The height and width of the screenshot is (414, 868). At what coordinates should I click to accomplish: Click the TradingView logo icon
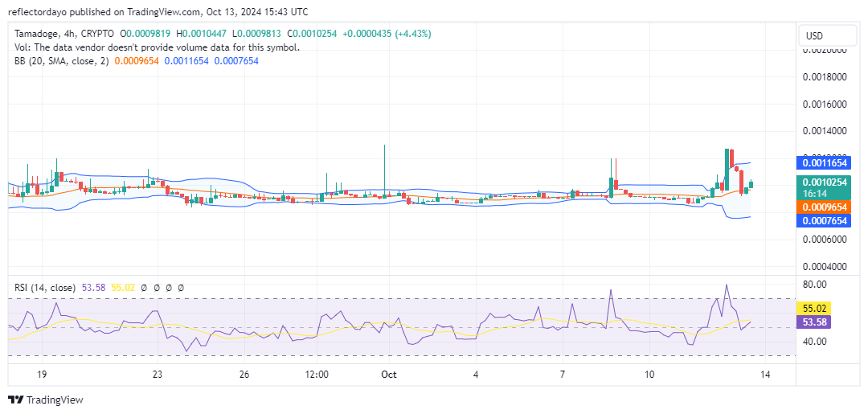tap(16, 400)
